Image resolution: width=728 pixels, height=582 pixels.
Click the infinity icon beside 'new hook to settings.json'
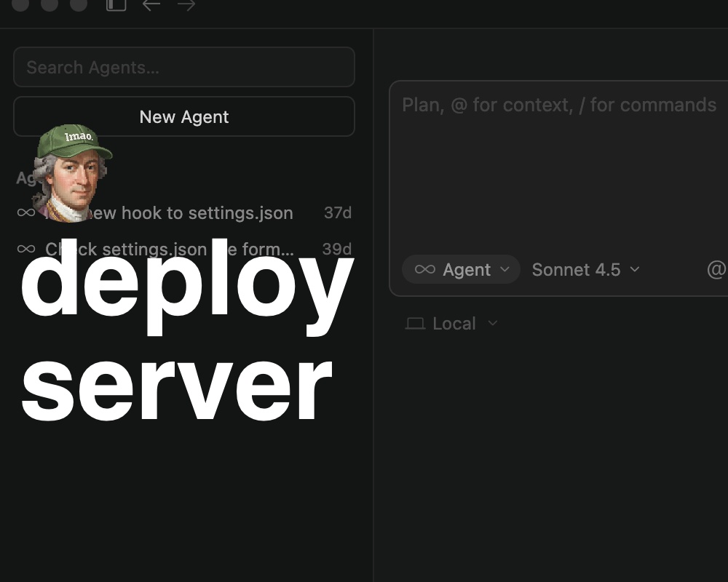(25, 212)
